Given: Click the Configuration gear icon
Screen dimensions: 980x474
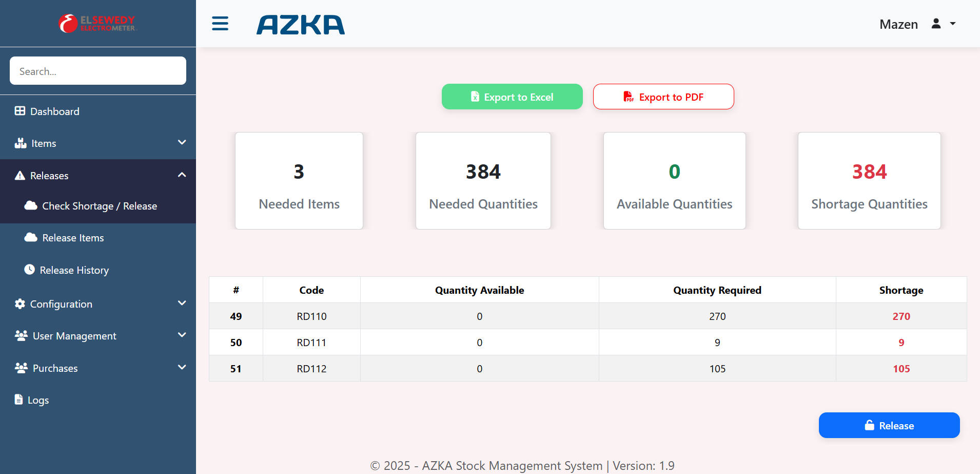Looking at the screenshot, I should (20, 304).
